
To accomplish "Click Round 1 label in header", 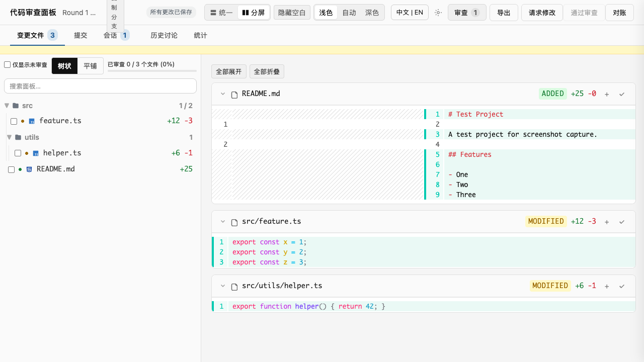I will [x=79, y=13].
